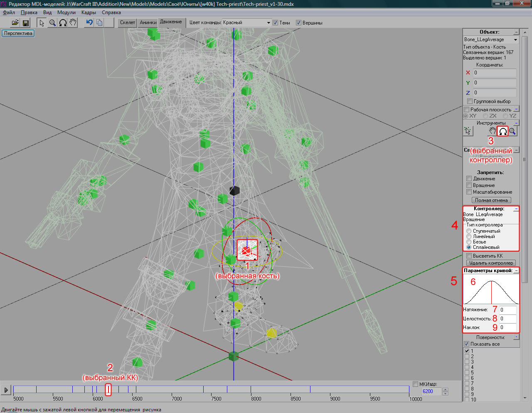Choose the magnifier zoom tool in the top toolbar
Viewport: 532px width, 413px height.
click(52, 23)
